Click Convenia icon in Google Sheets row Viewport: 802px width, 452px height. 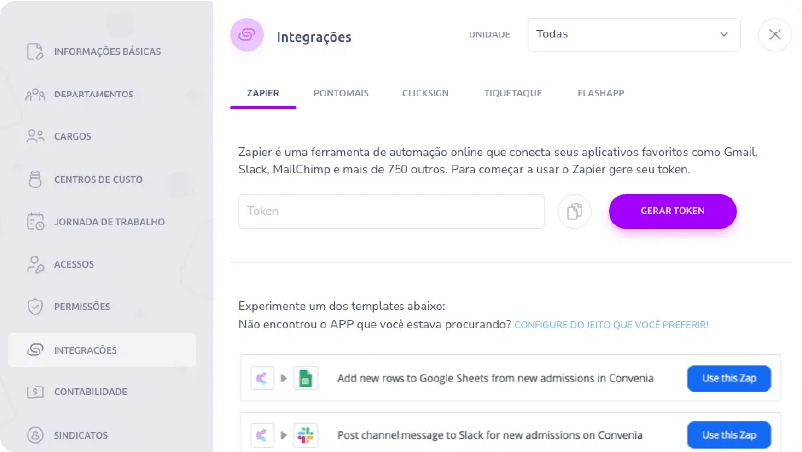(262, 378)
